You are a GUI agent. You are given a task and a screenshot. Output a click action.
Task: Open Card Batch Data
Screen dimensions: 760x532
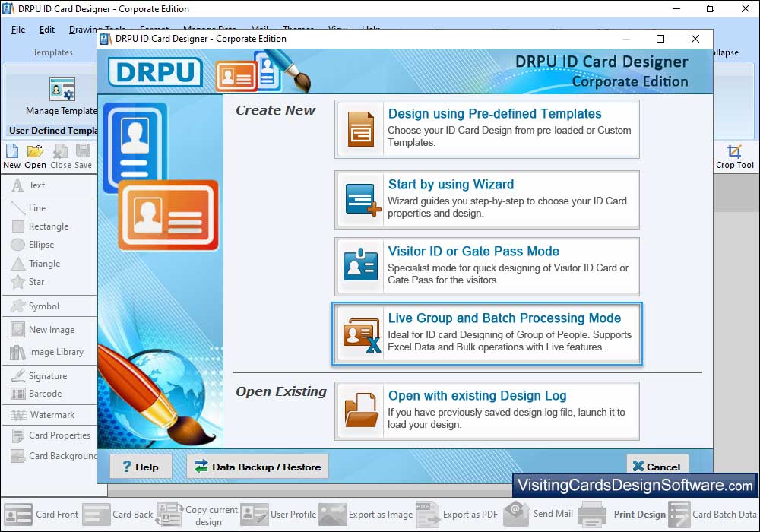click(x=713, y=514)
